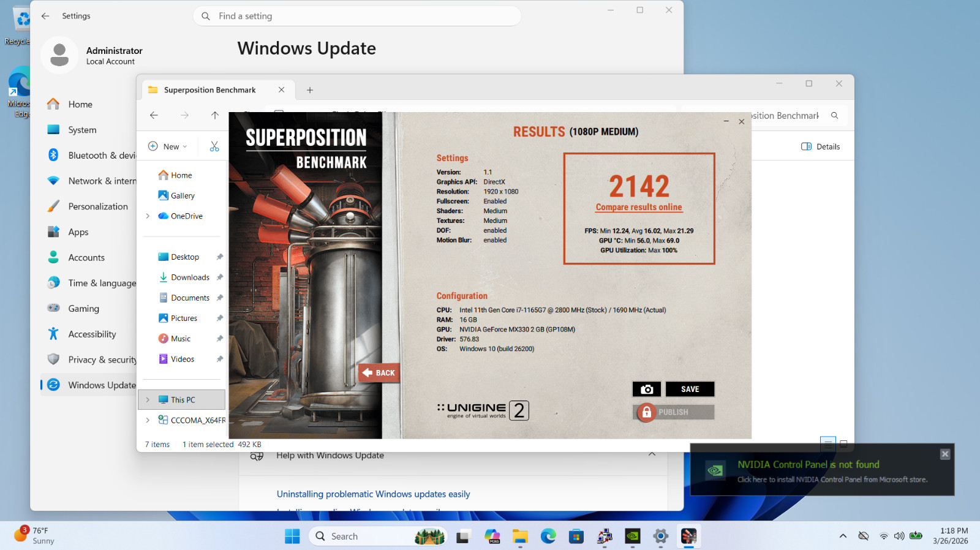Expand the OneDrive tree node

point(148,216)
